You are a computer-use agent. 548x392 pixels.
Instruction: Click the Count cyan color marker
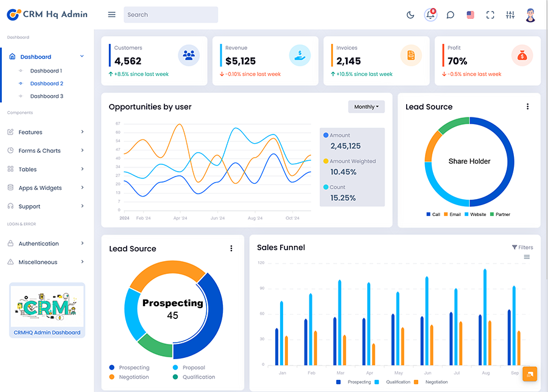point(326,187)
